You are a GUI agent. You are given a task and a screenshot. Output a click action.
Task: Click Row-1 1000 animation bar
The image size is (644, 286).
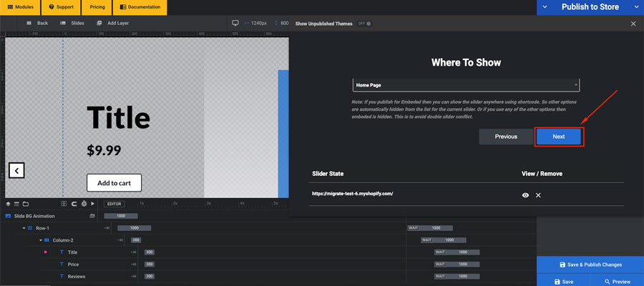tap(135, 228)
